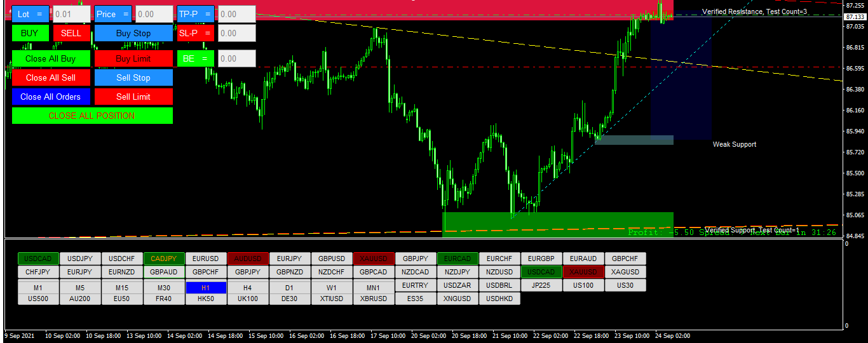Focus the TP-P value input
The width and height of the screenshot is (868, 343).
236,14
